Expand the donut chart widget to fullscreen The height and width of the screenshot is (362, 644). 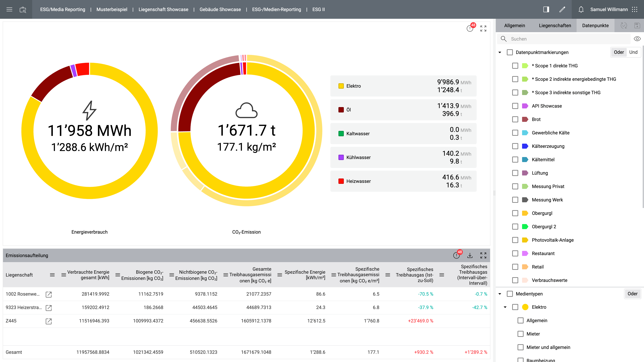[x=483, y=28]
